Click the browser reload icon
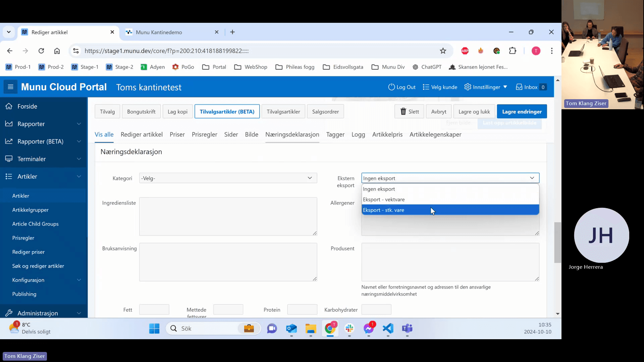Viewport: 644px width, 362px height. (41, 51)
